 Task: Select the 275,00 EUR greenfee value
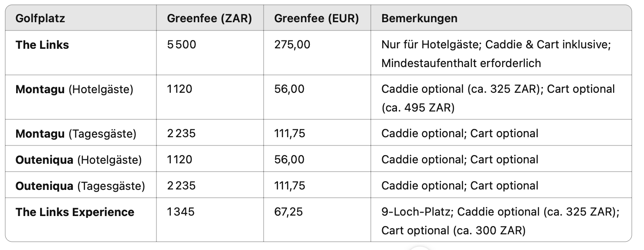click(292, 45)
